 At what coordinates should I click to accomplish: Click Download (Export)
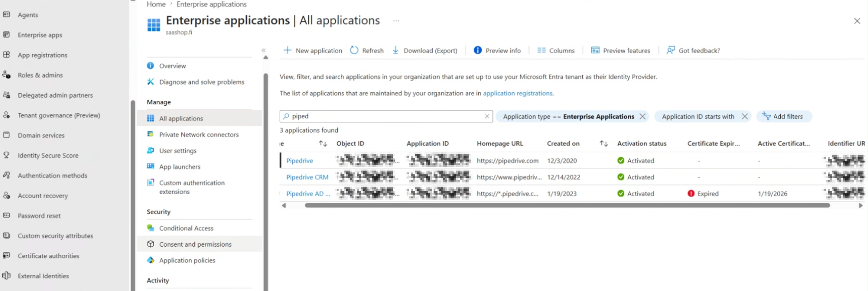click(x=425, y=51)
